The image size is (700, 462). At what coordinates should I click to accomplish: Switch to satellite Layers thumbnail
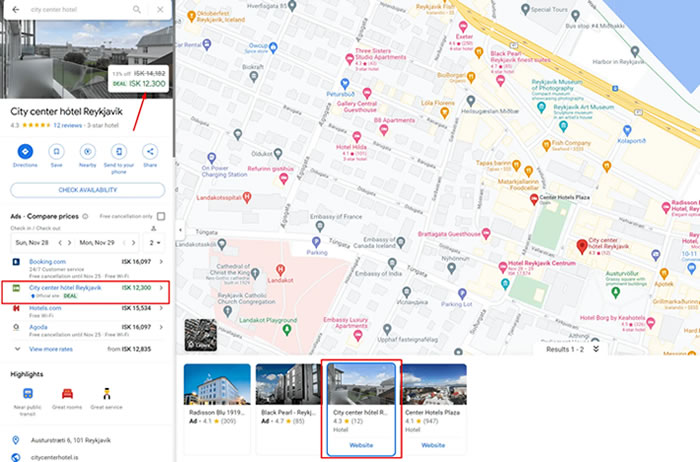coord(201,335)
